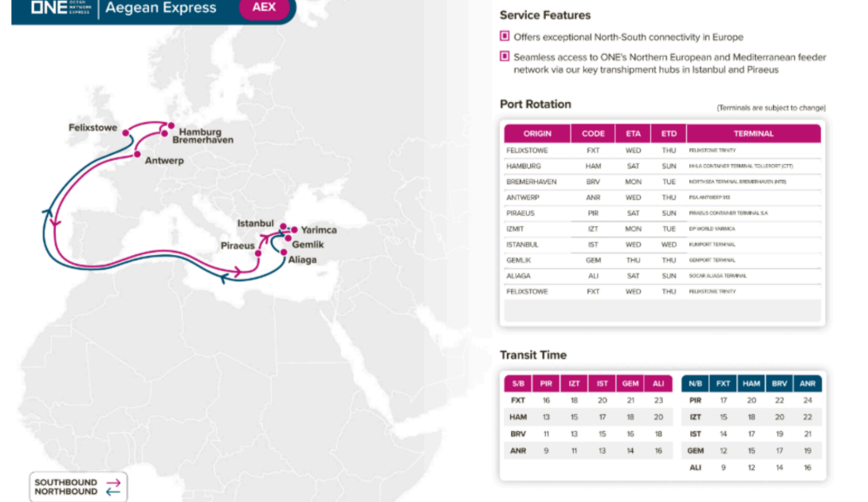This screenshot has width=868, height=502.
Task: Click the N/B header in the Transit Time table
Action: pos(695,383)
